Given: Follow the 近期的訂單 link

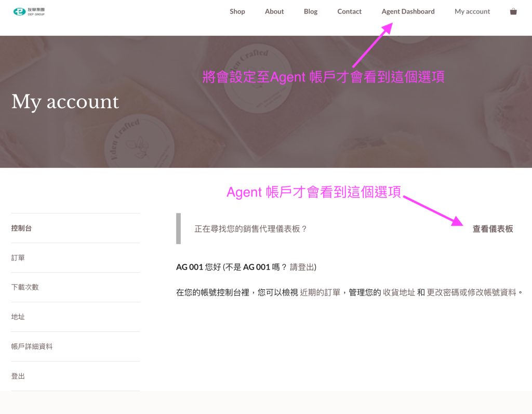Looking at the screenshot, I should 320,292.
